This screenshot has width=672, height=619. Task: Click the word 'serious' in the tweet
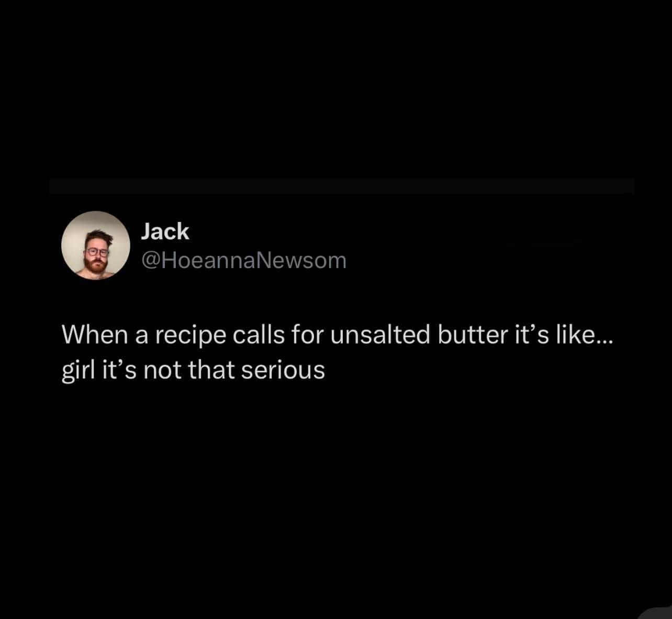click(283, 371)
